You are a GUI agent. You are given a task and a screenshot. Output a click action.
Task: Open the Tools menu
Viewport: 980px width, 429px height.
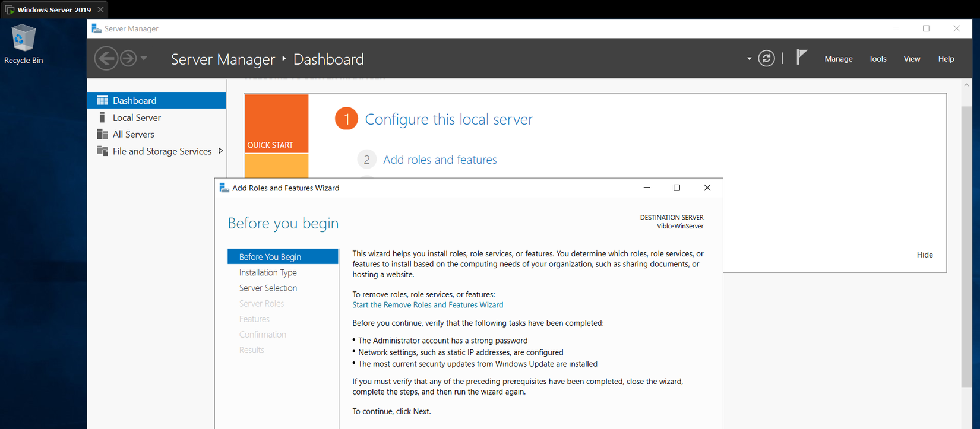[877, 59]
